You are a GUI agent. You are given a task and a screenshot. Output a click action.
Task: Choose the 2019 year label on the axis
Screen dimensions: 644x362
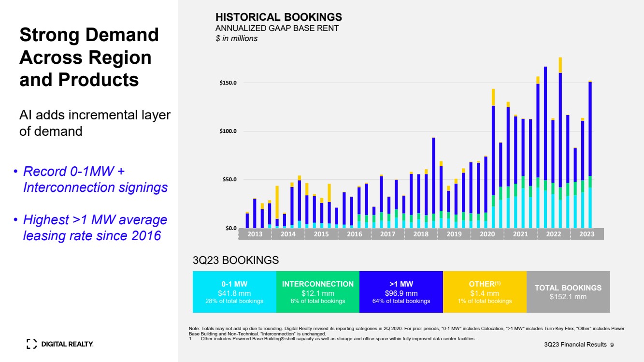click(454, 234)
